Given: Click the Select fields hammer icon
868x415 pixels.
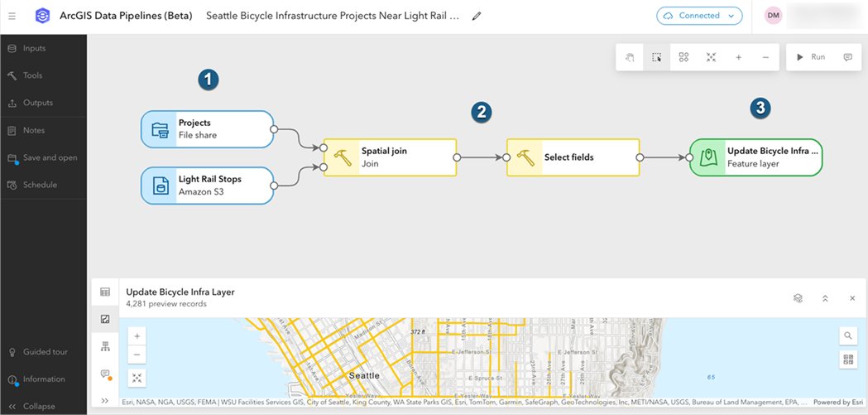Looking at the screenshot, I should click(525, 157).
